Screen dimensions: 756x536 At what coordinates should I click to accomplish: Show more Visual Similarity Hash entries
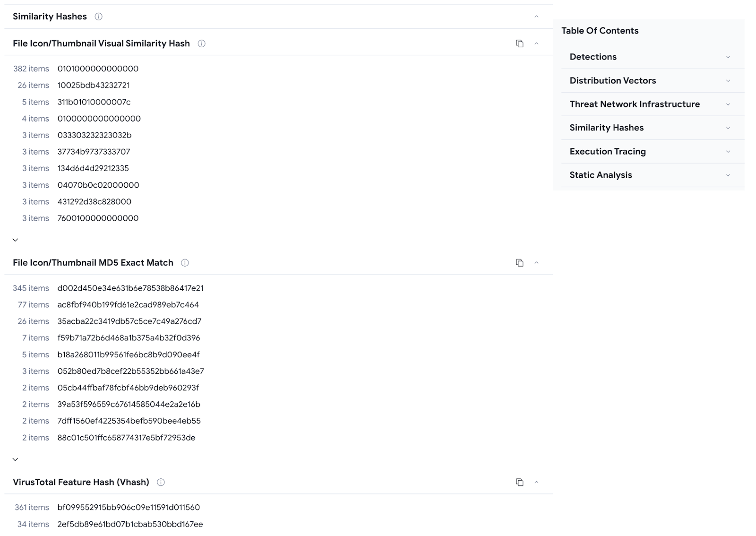click(x=15, y=240)
